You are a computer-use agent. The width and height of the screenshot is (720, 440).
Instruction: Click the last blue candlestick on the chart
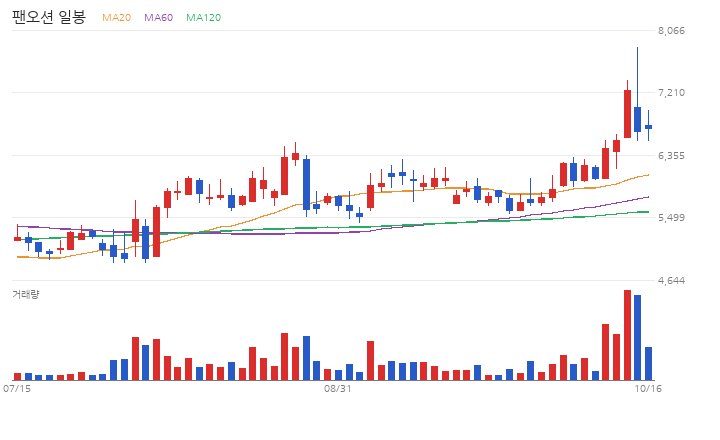648,127
